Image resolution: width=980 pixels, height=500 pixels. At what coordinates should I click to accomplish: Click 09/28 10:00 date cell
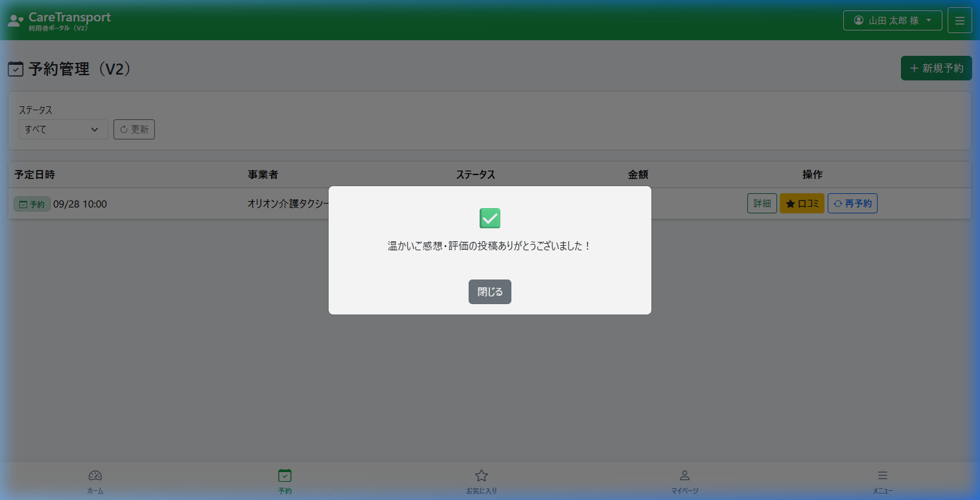pos(80,204)
